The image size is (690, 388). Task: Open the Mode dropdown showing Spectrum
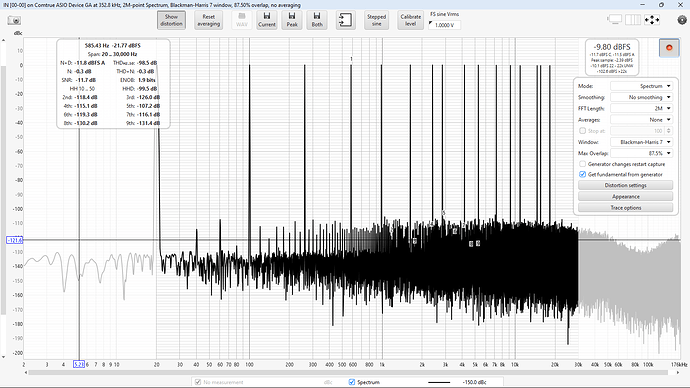coord(641,86)
